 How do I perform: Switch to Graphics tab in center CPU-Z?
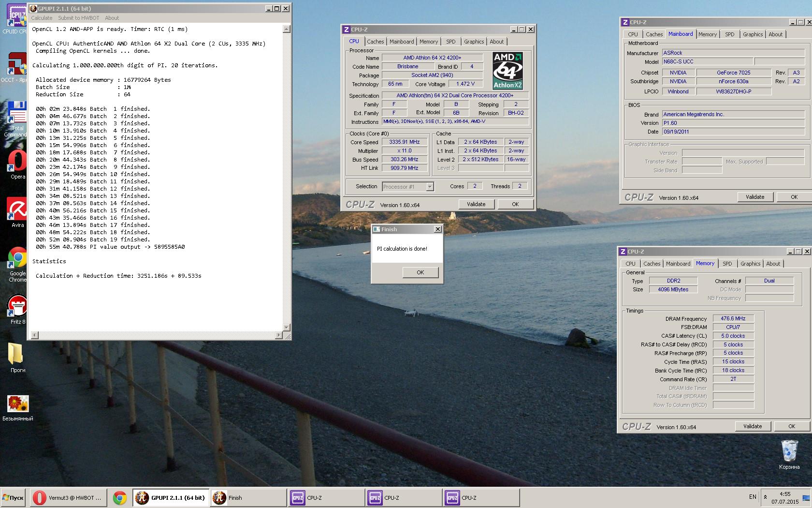coord(474,42)
